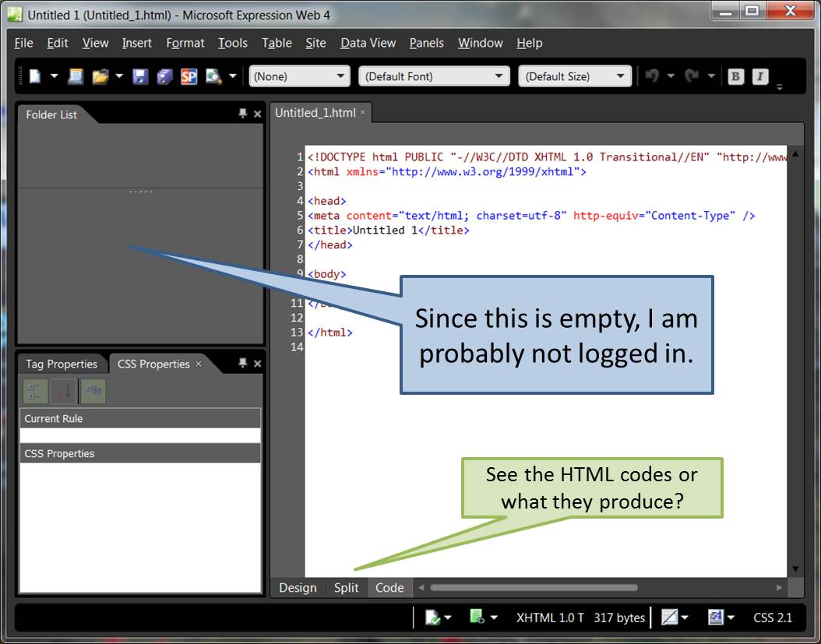The width and height of the screenshot is (821, 644).
Task: Toggle alphabetical sort in CSS Properties
Action: point(65,391)
